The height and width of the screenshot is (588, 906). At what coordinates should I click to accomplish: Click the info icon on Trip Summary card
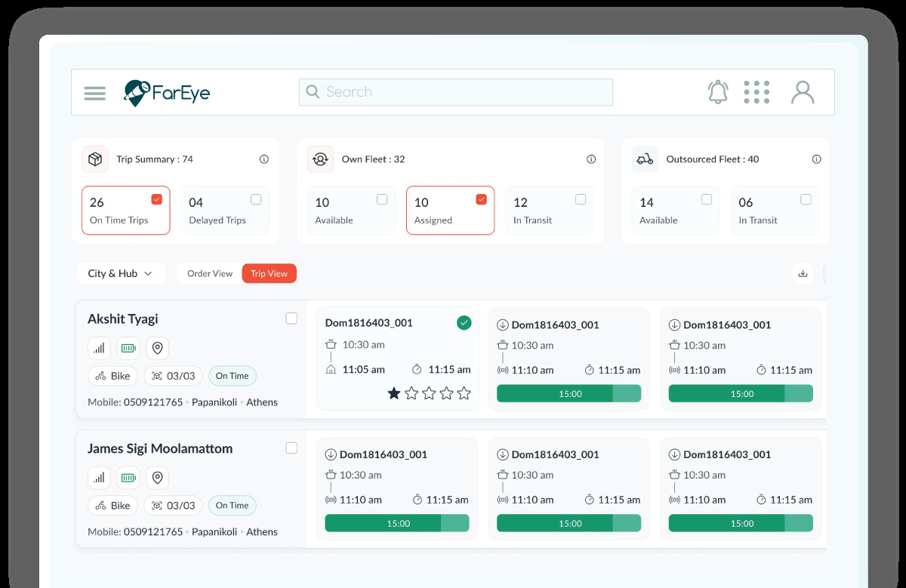click(263, 159)
